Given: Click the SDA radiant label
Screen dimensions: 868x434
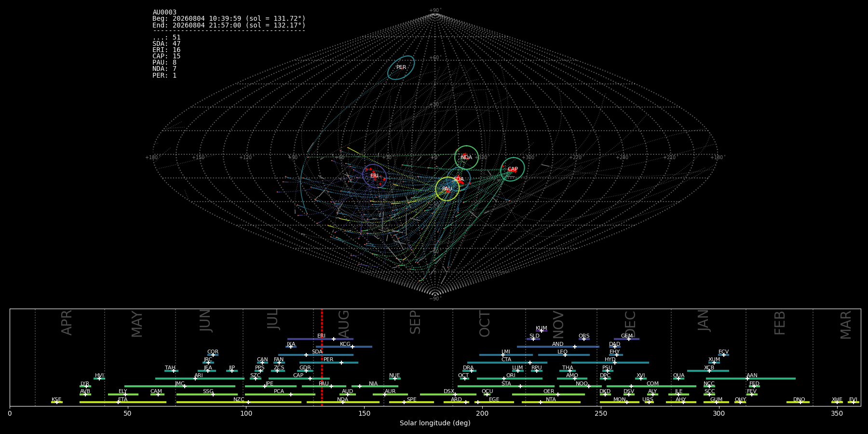Looking at the screenshot, I should [459, 179].
